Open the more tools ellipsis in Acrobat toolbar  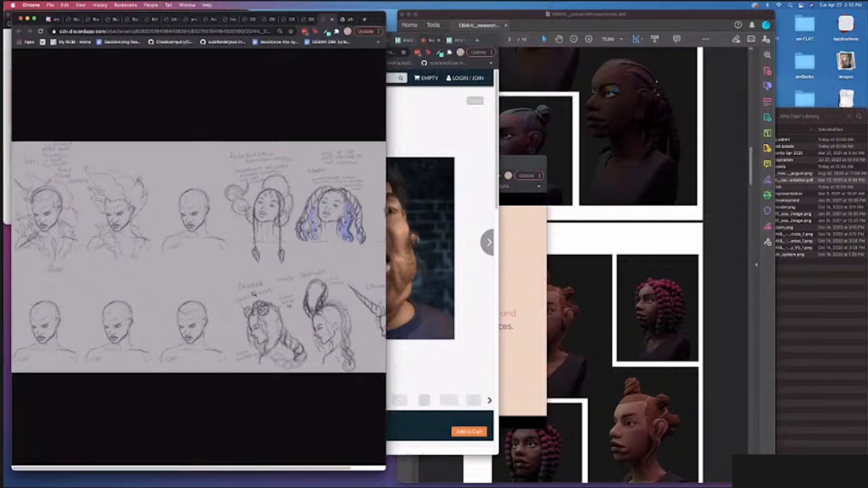pyautogui.click(x=705, y=39)
